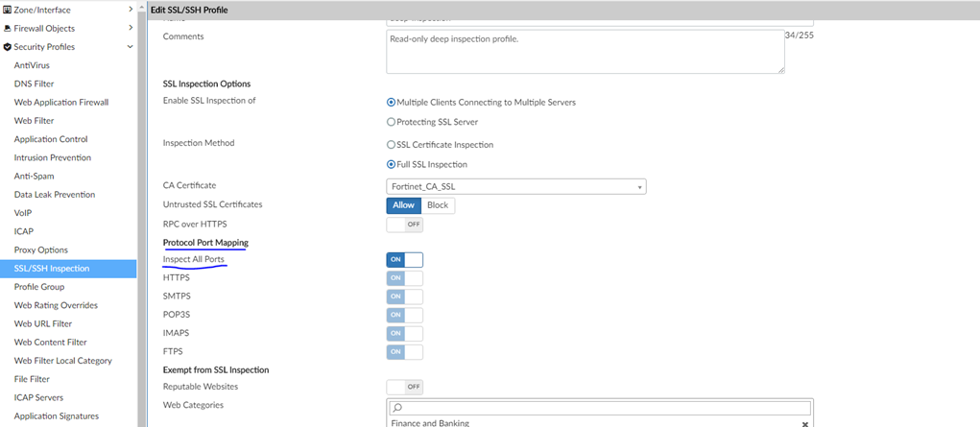Click into the Comments text area
This screenshot has height=427, width=980.
(585, 51)
